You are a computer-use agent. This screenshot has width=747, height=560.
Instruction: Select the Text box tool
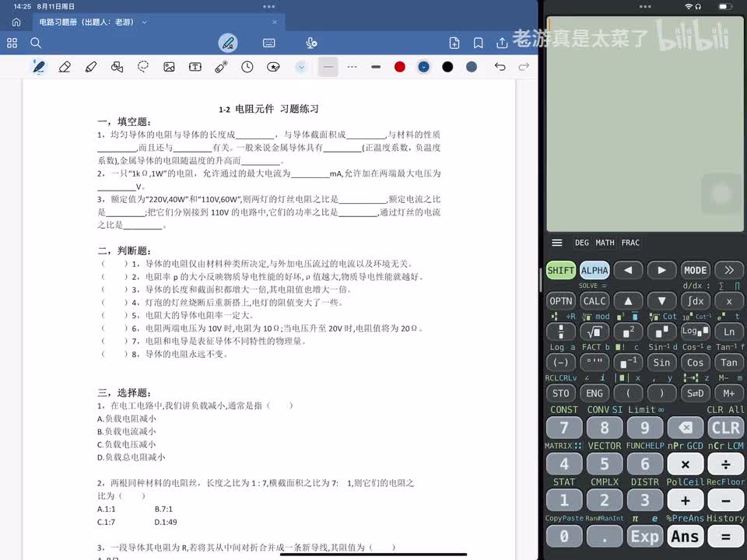click(195, 67)
